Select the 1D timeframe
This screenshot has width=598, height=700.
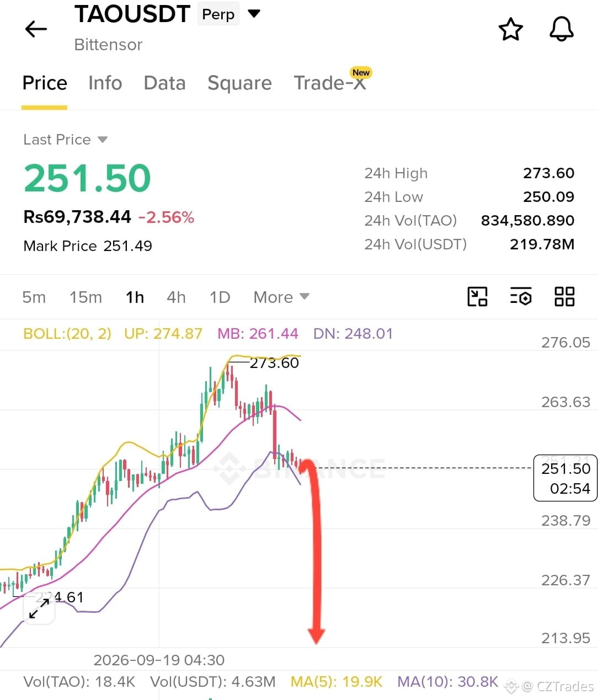[220, 297]
